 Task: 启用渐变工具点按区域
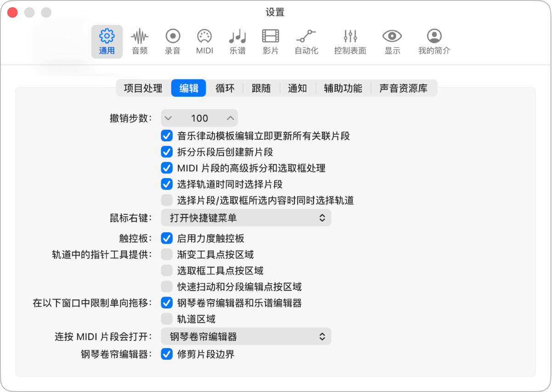(x=167, y=254)
